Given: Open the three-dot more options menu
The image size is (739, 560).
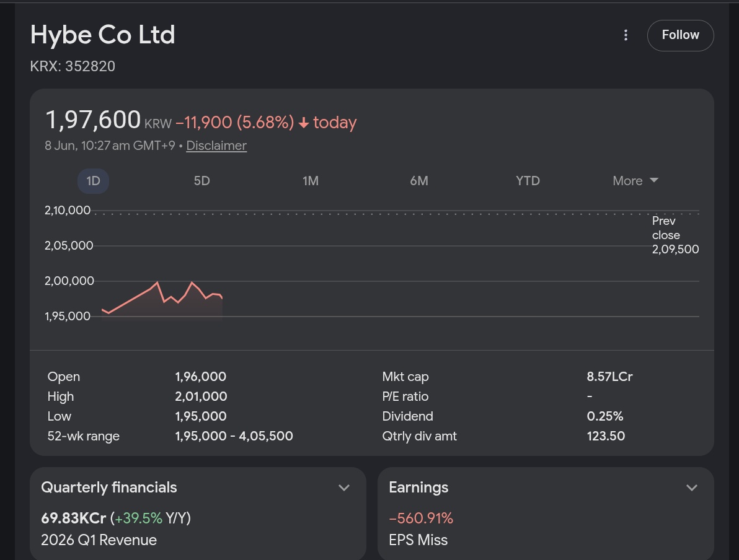Looking at the screenshot, I should (x=626, y=35).
